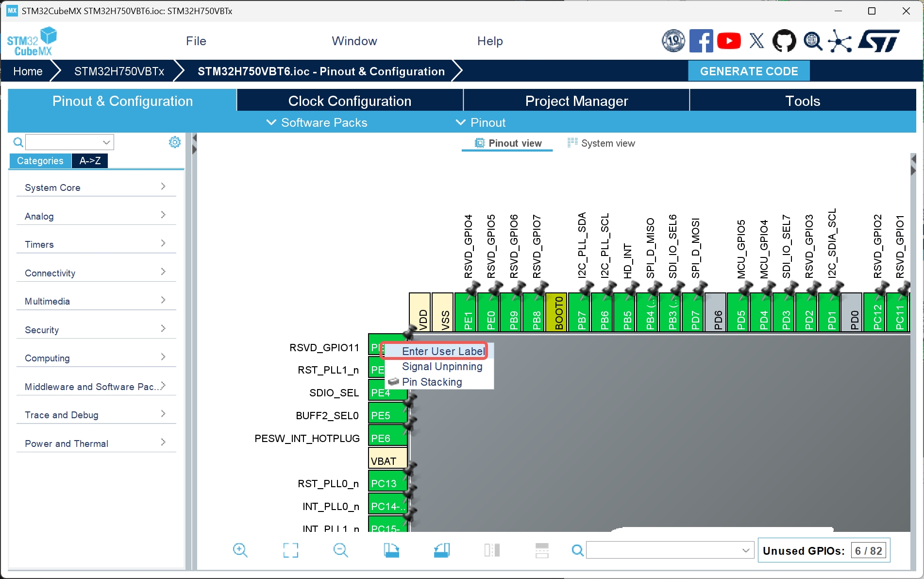Open the Pinout dropdown menu
Screen dimensions: 924x579
pos(481,122)
